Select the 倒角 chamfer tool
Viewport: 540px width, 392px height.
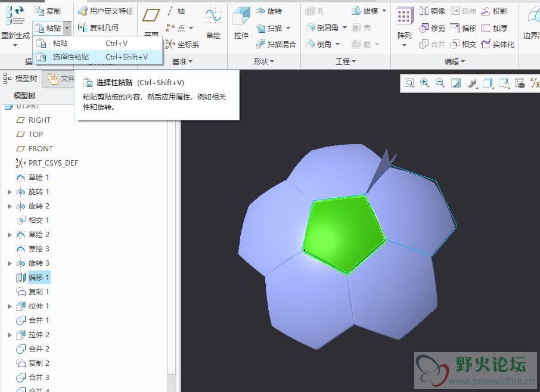(x=319, y=44)
